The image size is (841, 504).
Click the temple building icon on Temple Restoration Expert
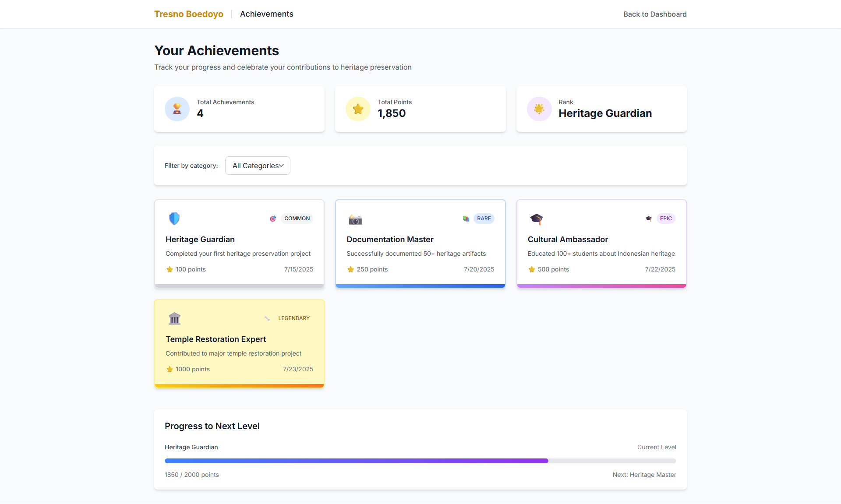[174, 318]
